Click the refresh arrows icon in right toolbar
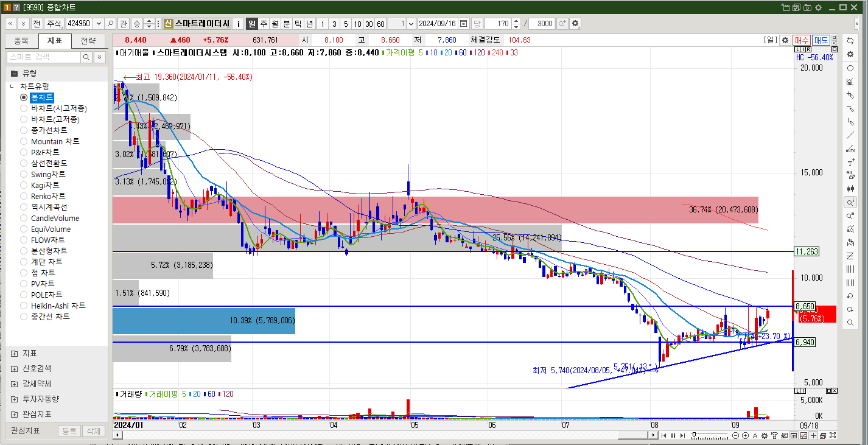Image resolution: width=868 pixels, height=445 pixels. click(850, 40)
